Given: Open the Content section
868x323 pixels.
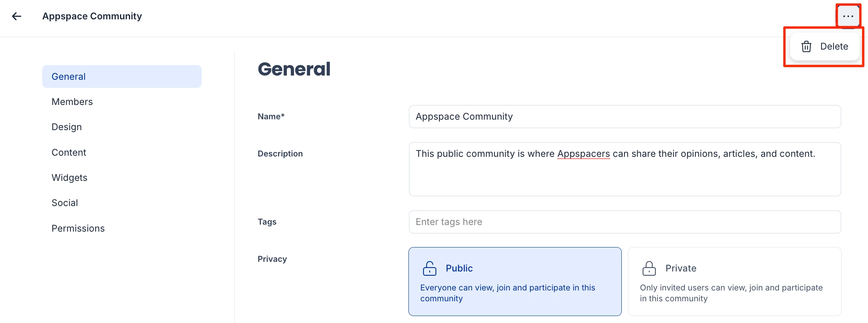Looking at the screenshot, I should tap(69, 153).
